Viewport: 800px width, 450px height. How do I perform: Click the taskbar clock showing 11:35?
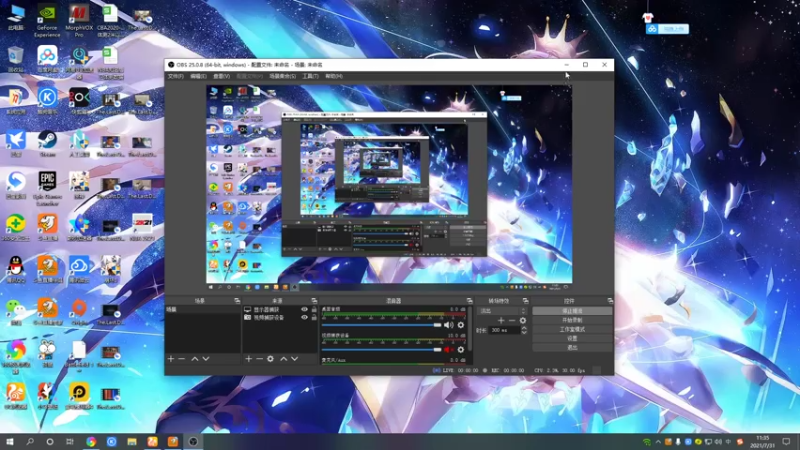point(762,442)
